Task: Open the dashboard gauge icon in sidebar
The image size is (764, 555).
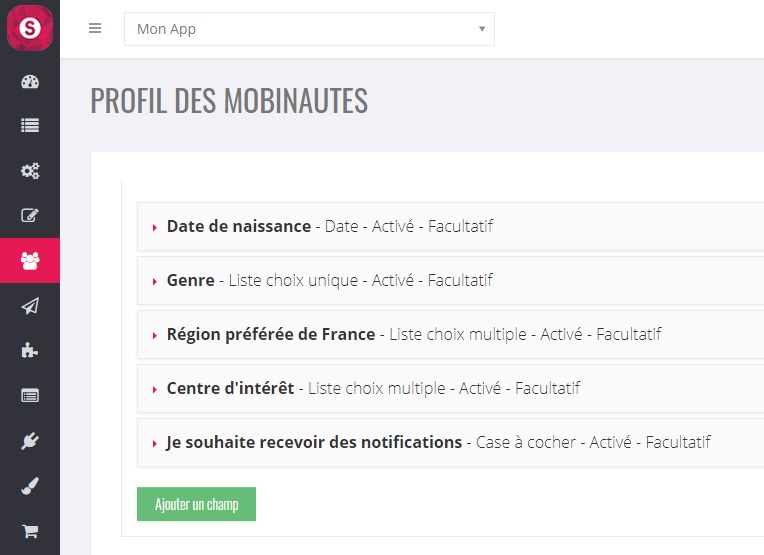Action: [30, 81]
